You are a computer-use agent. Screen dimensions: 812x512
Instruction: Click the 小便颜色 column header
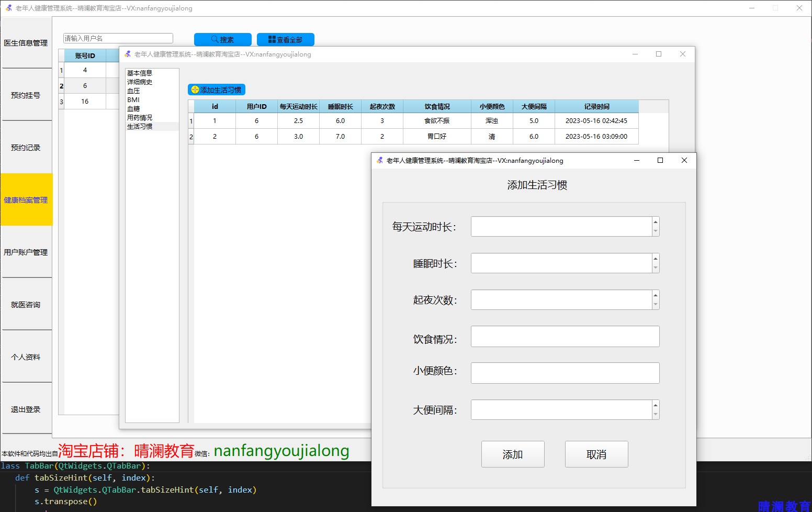492,106
